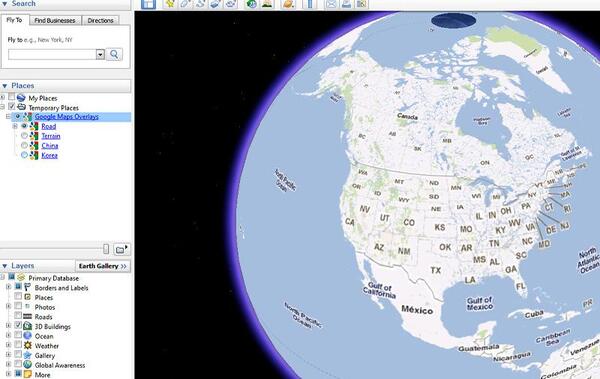Check the Global Awareness checkbox

tap(18, 364)
